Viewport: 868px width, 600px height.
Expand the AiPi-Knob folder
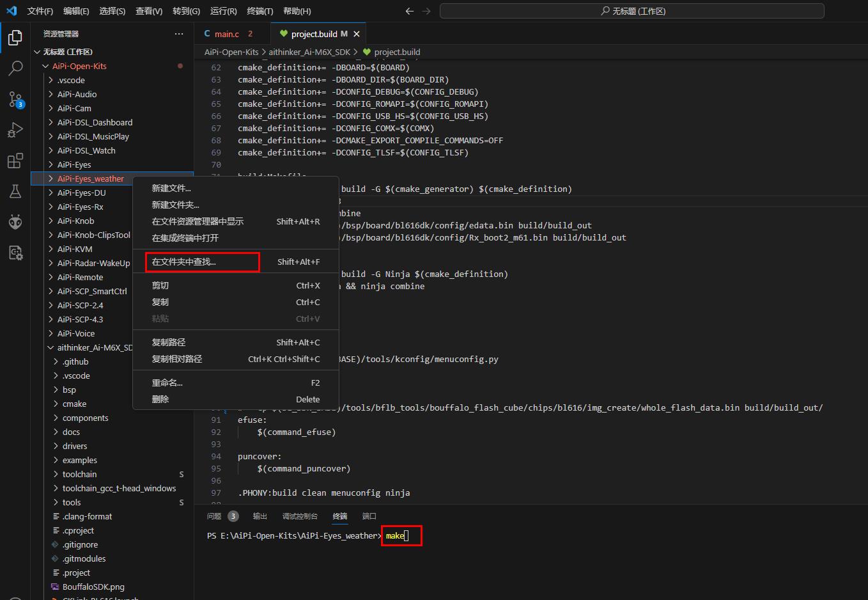point(50,221)
